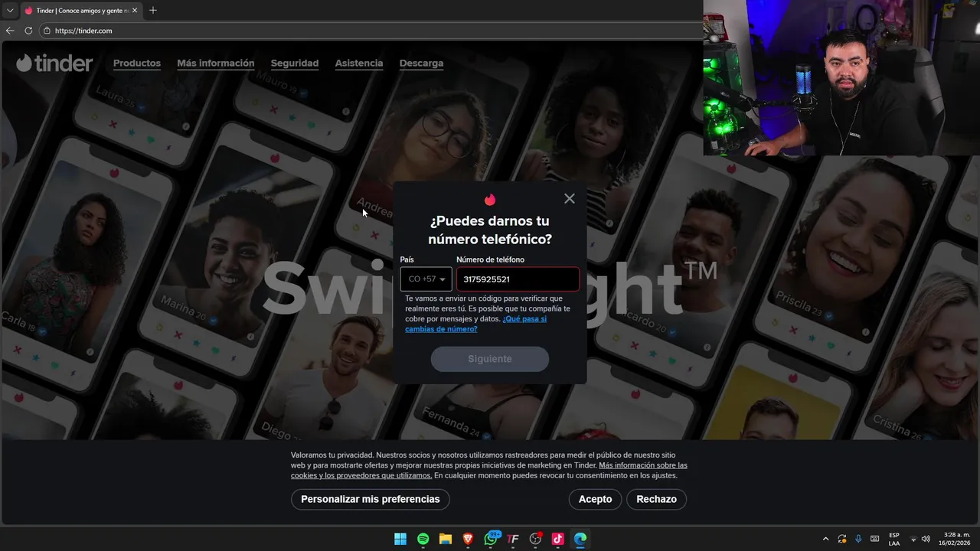
Task: Open the tab list dropdown arrow
Action: [x=10, y=11]
